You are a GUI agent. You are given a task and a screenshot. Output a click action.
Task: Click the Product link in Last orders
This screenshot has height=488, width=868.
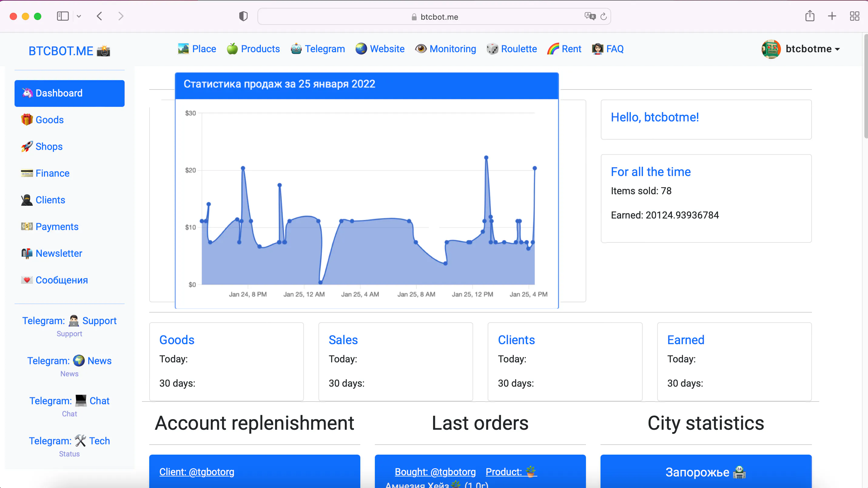coord(512,472)
